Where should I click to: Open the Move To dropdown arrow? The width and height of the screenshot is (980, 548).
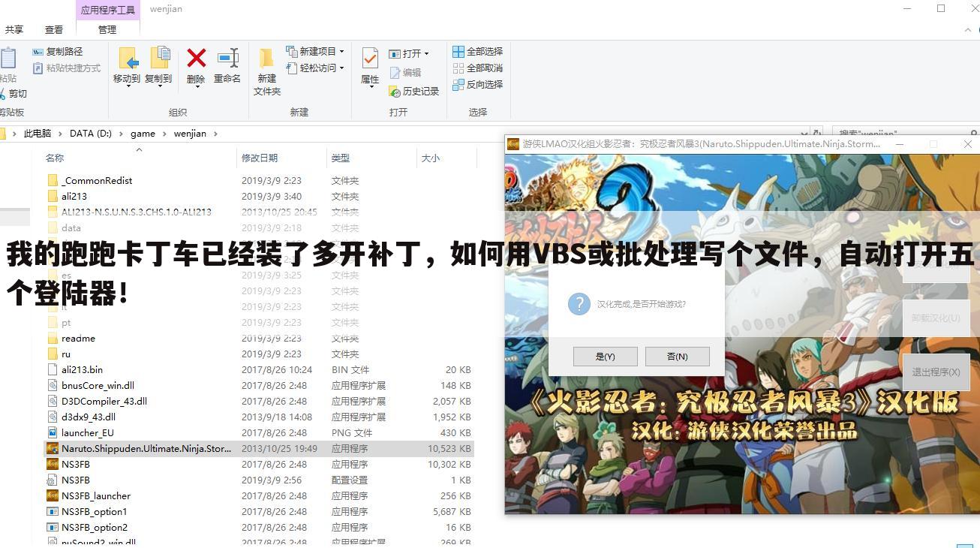click(x=127, y=87)
